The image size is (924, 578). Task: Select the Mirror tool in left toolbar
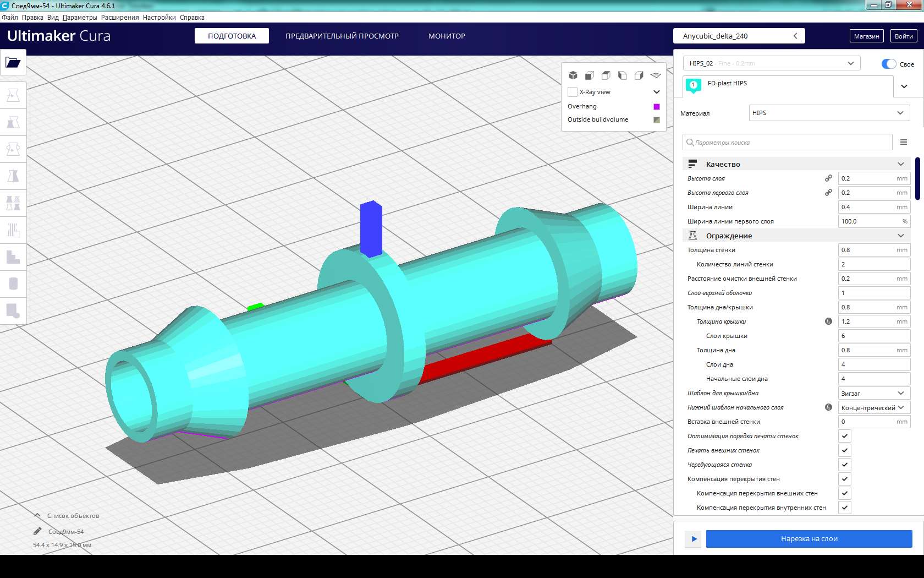(x=13, y=176)
